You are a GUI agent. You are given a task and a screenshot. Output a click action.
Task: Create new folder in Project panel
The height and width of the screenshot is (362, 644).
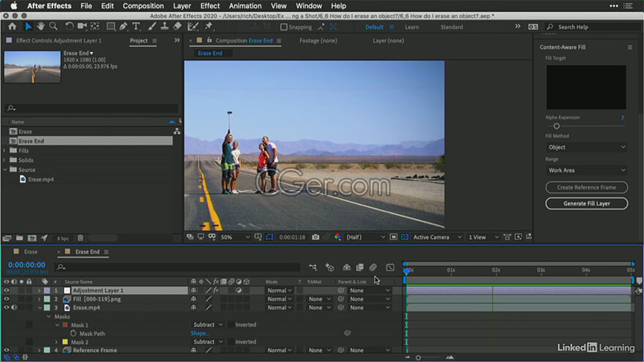point(20,238)
